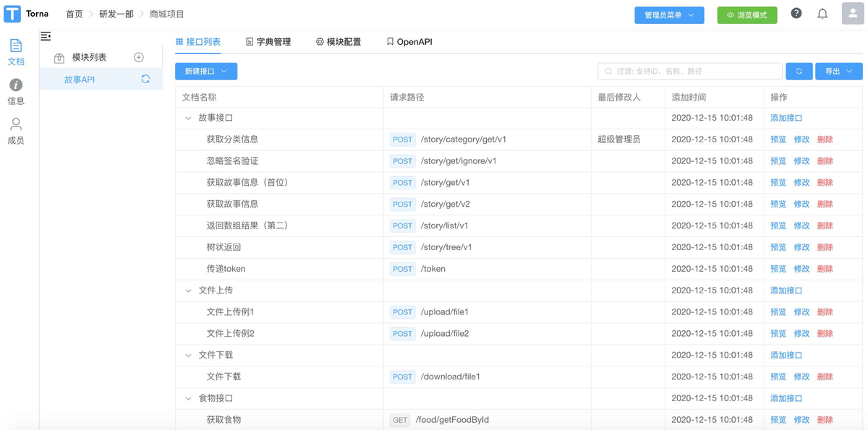The height and width of the screenshot is (430, 868).
Task: Modify the 获取食物 interface
Action: coord(801,420)
